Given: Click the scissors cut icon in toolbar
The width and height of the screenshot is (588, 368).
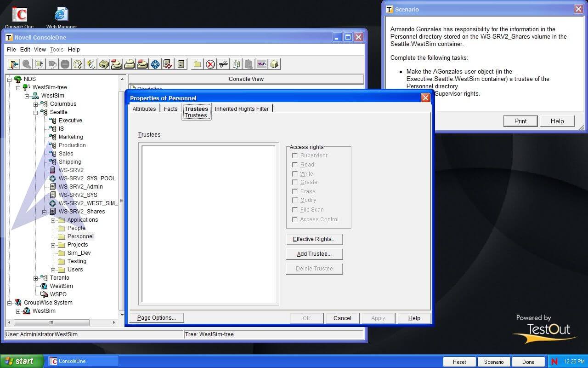Looking at the screenshot, I should click(x=223, y=64).
